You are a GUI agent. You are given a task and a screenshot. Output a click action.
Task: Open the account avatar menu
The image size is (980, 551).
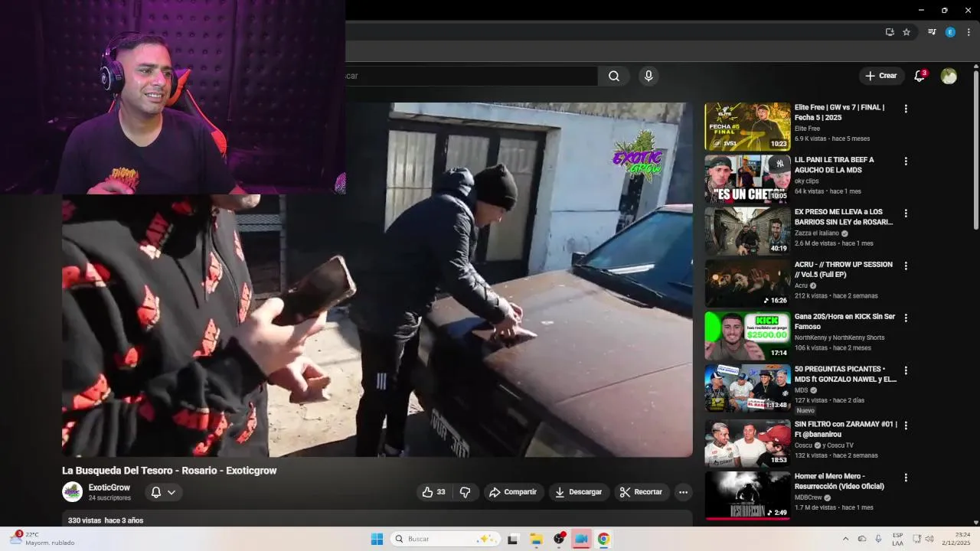coord(949,76)
